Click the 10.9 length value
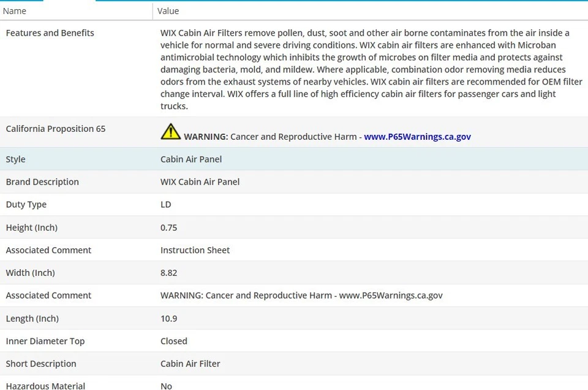588x390 pixels. tap(169, 319)
